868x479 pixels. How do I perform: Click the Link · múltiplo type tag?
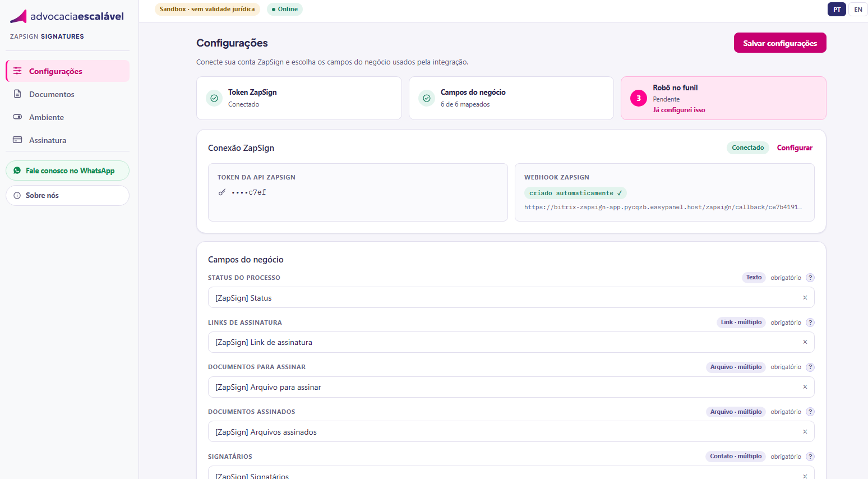741,323
